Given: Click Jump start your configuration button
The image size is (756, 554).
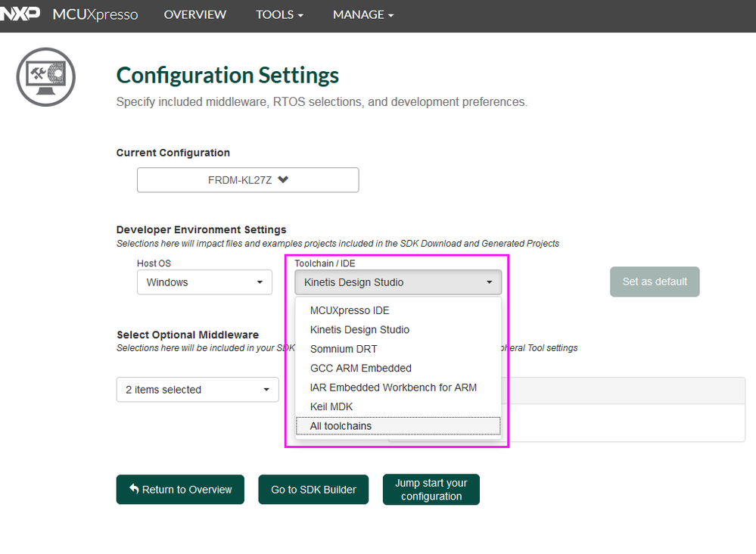Looking at the screenshot, I should (431, 490).
